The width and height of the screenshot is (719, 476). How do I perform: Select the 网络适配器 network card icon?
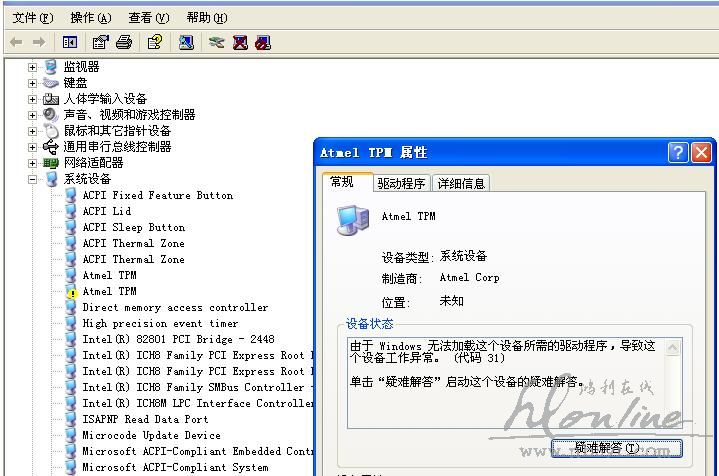click(51, 163)
